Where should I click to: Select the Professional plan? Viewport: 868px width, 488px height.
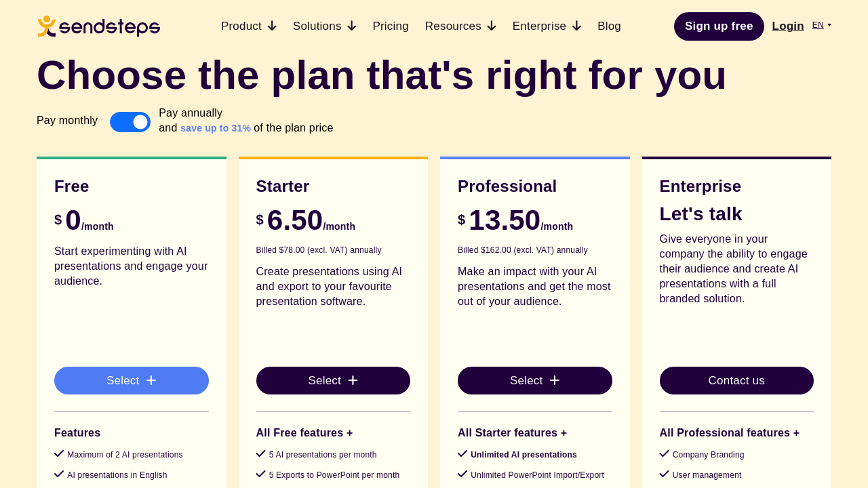tap(535, 380)
